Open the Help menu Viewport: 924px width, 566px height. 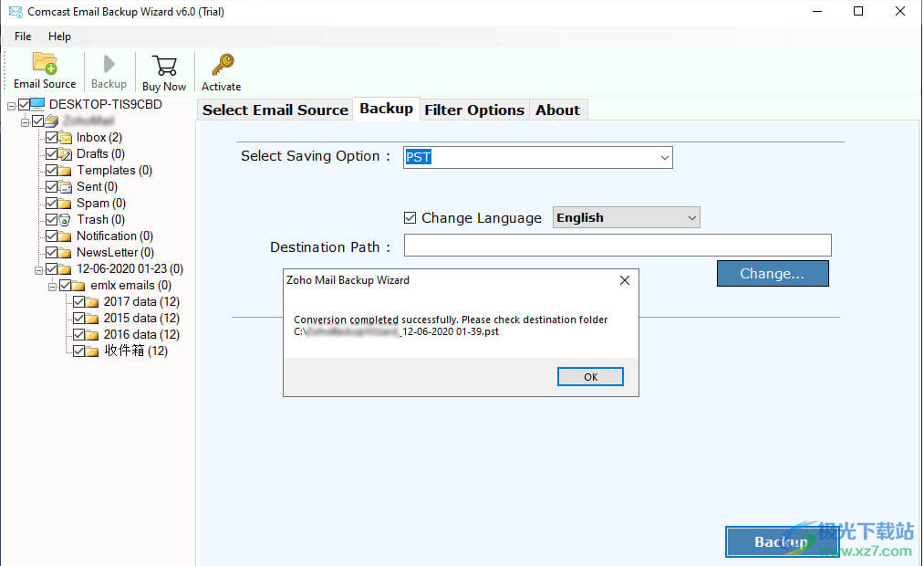coord(59,37)
